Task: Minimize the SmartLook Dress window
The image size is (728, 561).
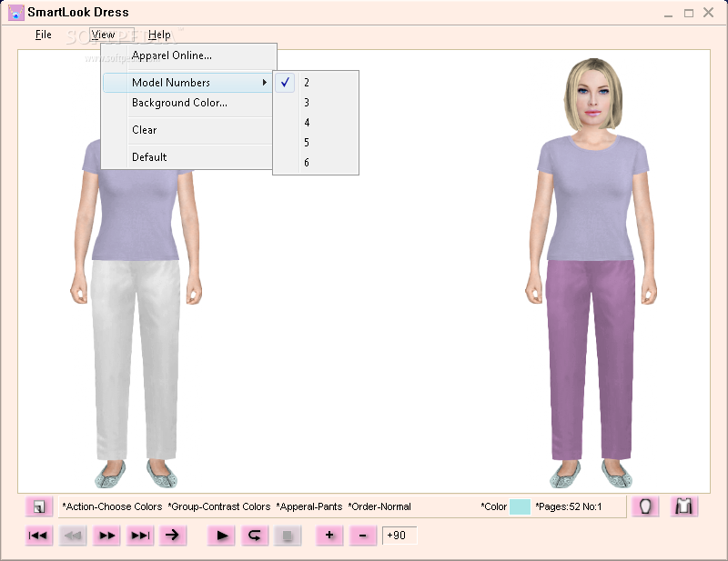Action: pyautogui.click(x=669, y=13)
